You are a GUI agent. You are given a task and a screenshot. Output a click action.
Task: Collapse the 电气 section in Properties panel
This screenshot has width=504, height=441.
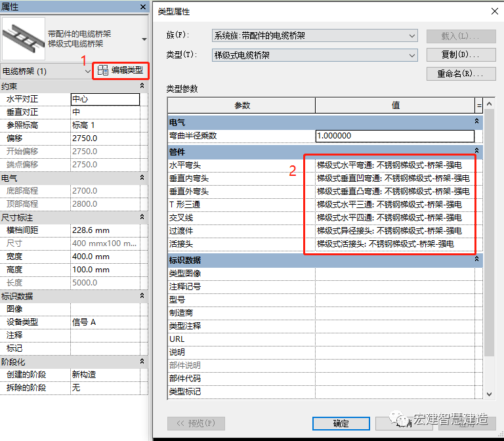coord(142,178)
